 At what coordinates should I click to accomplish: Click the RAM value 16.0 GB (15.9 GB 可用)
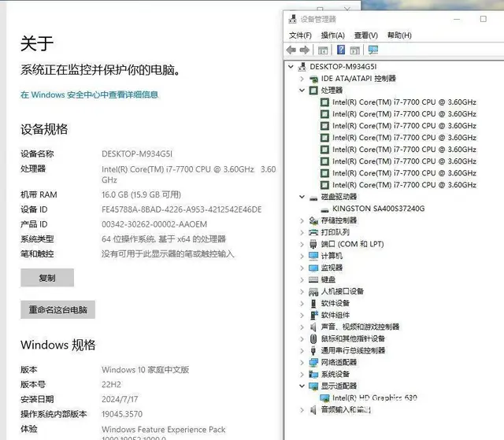tap(142, 194)
